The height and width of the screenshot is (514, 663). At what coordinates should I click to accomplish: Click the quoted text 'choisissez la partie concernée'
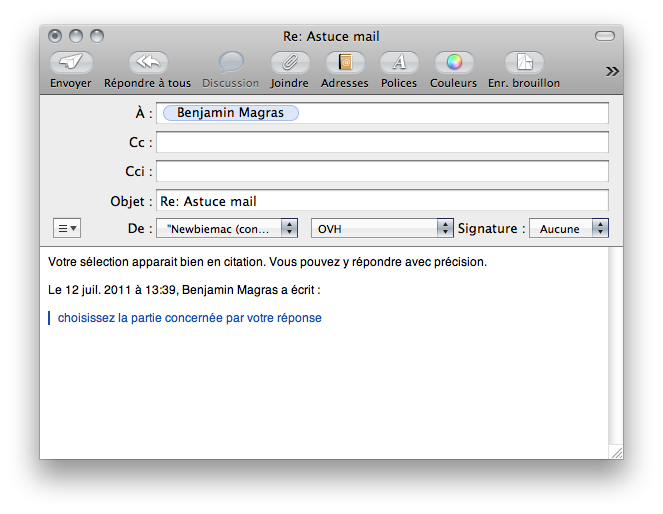click(189, 318)
